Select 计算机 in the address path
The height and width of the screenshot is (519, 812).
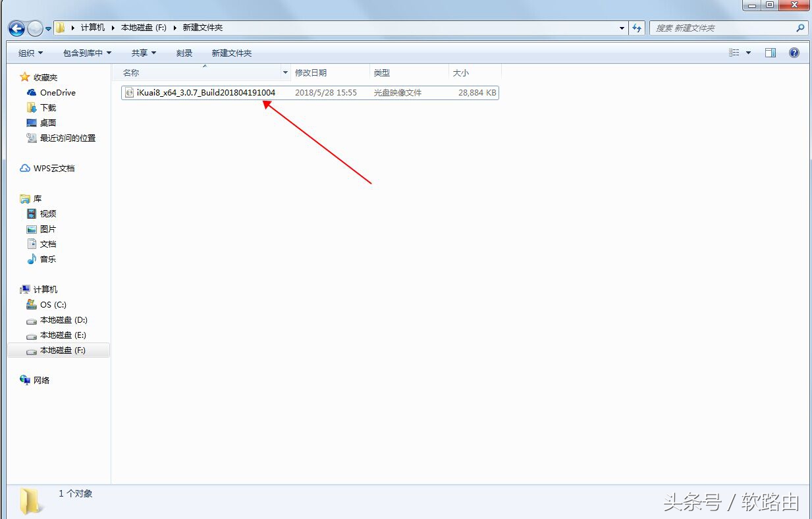(x=92, y=28)
